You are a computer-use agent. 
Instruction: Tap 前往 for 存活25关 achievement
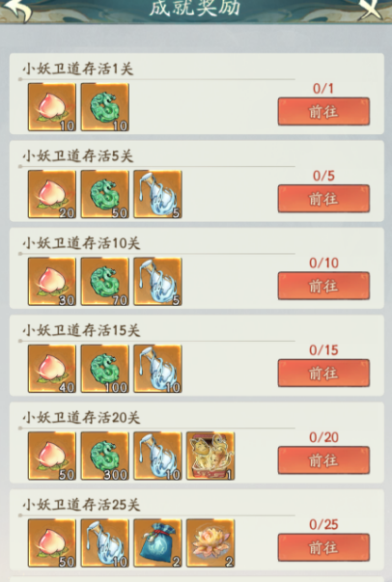(323, 547)
